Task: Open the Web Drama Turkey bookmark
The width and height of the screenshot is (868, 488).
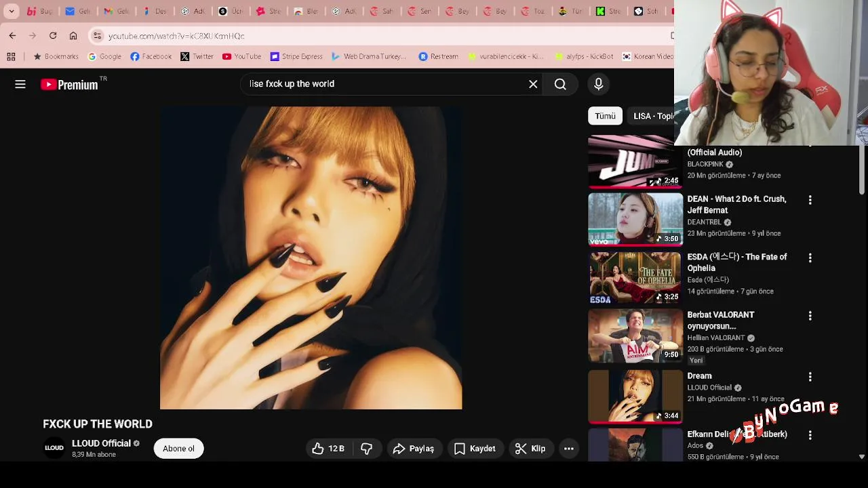Action: [x=368, y=56]
